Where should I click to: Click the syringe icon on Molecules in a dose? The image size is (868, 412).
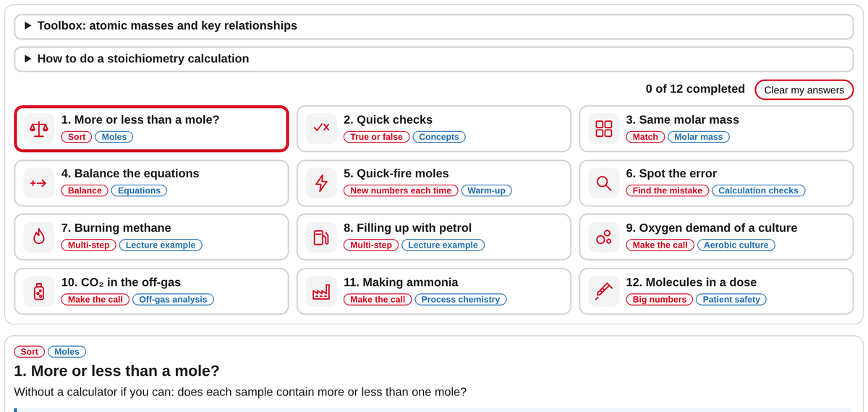click(x=603, y=291)
